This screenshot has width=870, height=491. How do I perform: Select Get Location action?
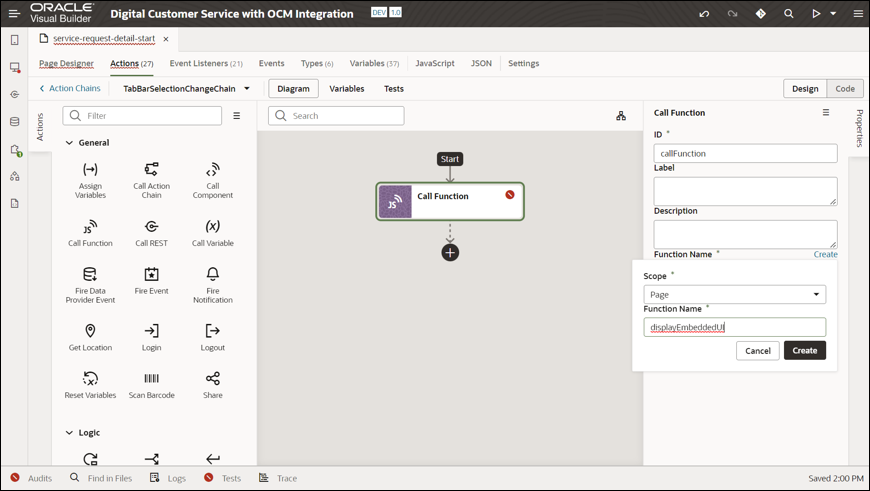90,337
